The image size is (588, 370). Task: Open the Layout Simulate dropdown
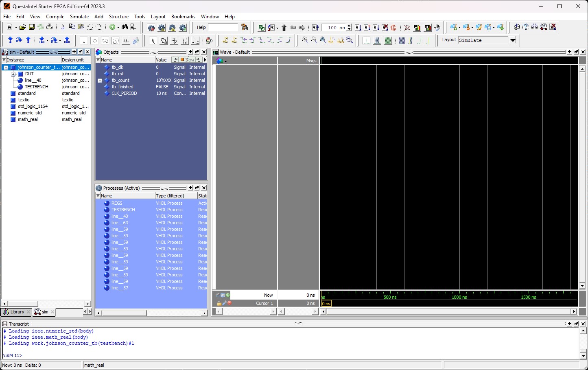[513, 40]
